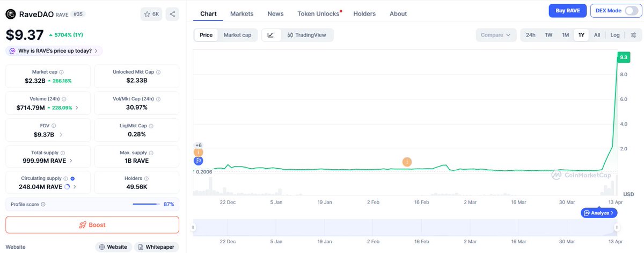
Task: Expand FDV details chevron
Action: [x=61, y=134]
